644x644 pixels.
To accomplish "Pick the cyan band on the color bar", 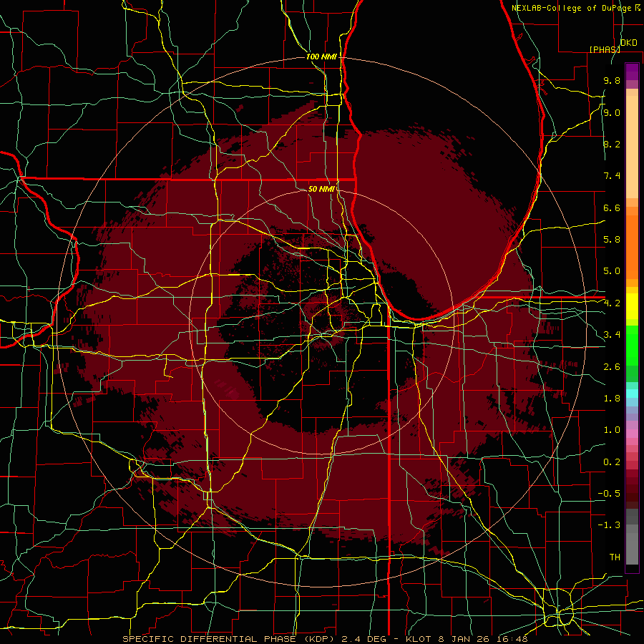I will click(632, 394).
